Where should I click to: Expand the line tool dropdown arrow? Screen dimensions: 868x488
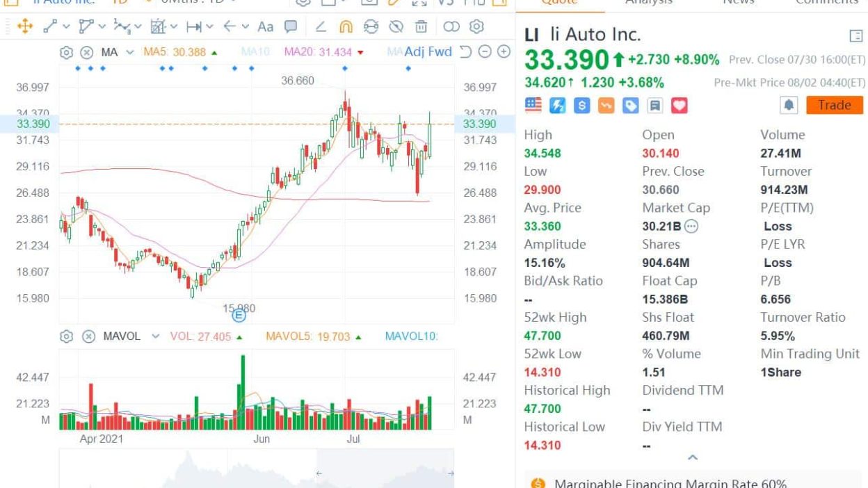tap(67, 27)
